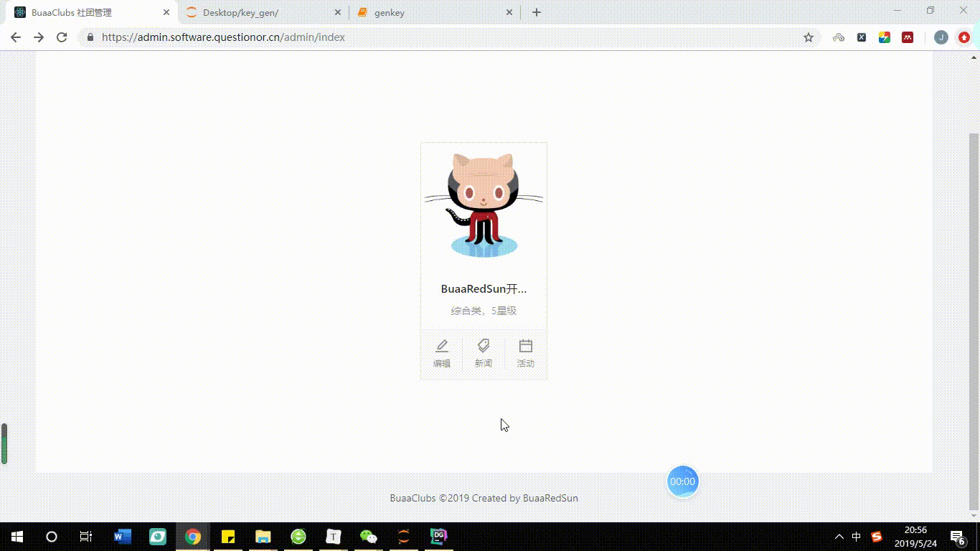Switch to the genkey tab

435,12
